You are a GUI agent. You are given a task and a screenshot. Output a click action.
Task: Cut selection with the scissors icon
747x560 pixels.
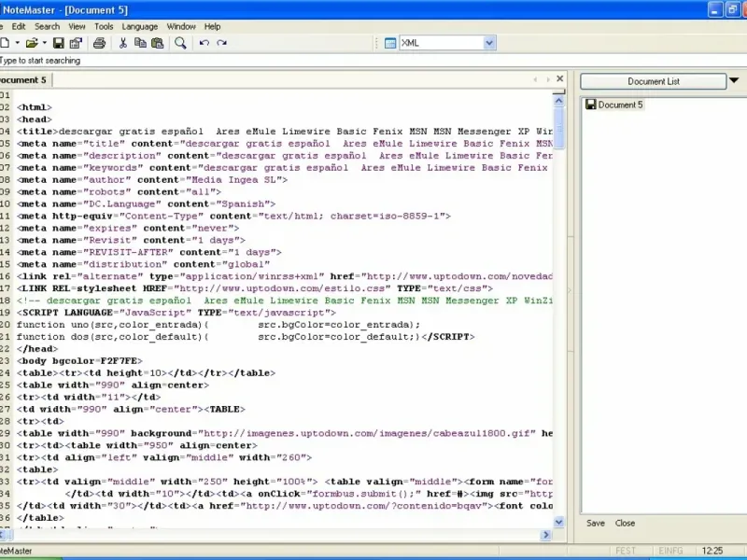pyautogui.click(x=123, y=43)
